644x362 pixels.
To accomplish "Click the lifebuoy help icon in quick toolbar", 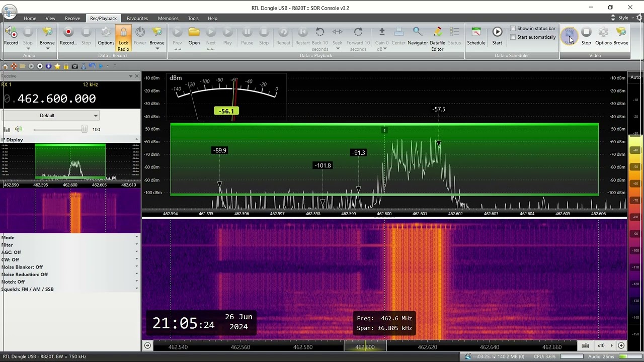I will 14,66.
